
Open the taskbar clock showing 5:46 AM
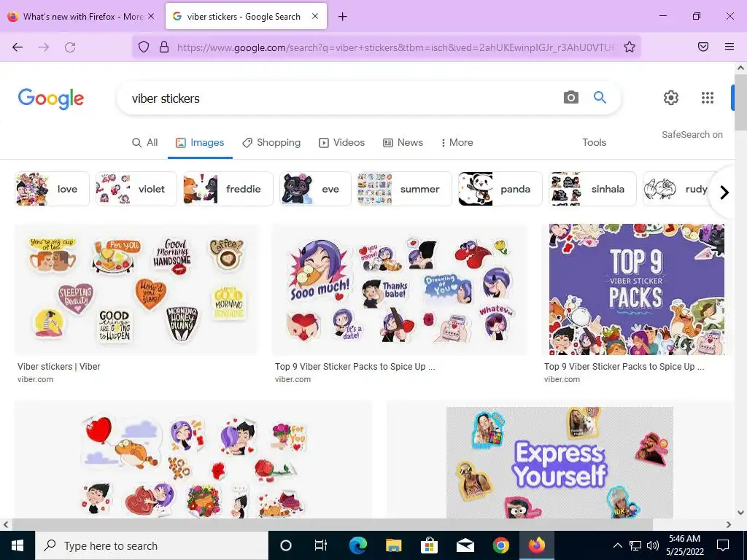pos(684,545)
